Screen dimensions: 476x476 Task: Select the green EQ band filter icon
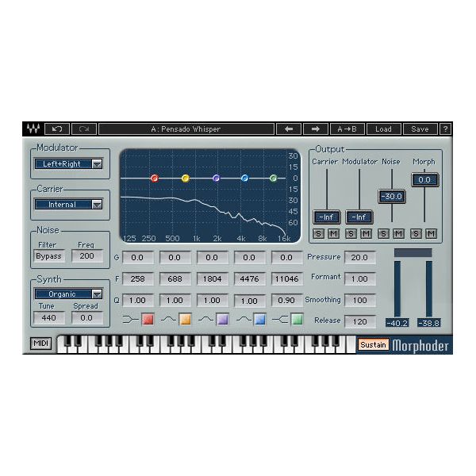coord(297,320)
